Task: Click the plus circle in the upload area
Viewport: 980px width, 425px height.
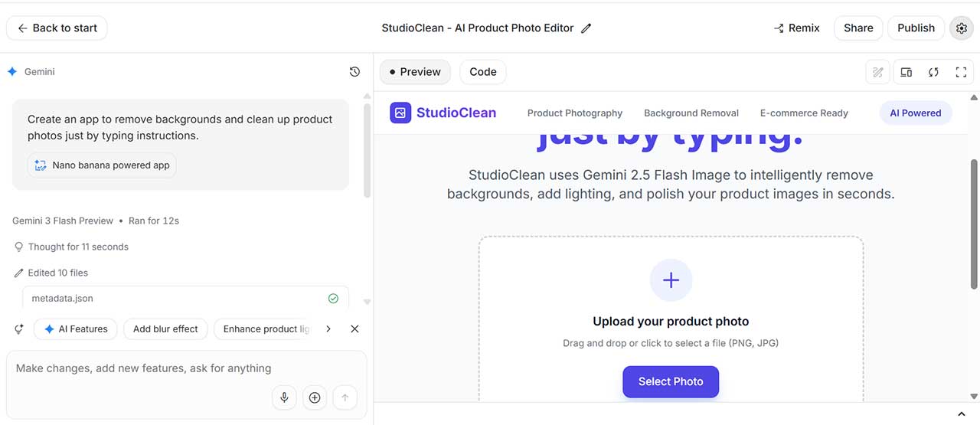Action: coord(671,280)
